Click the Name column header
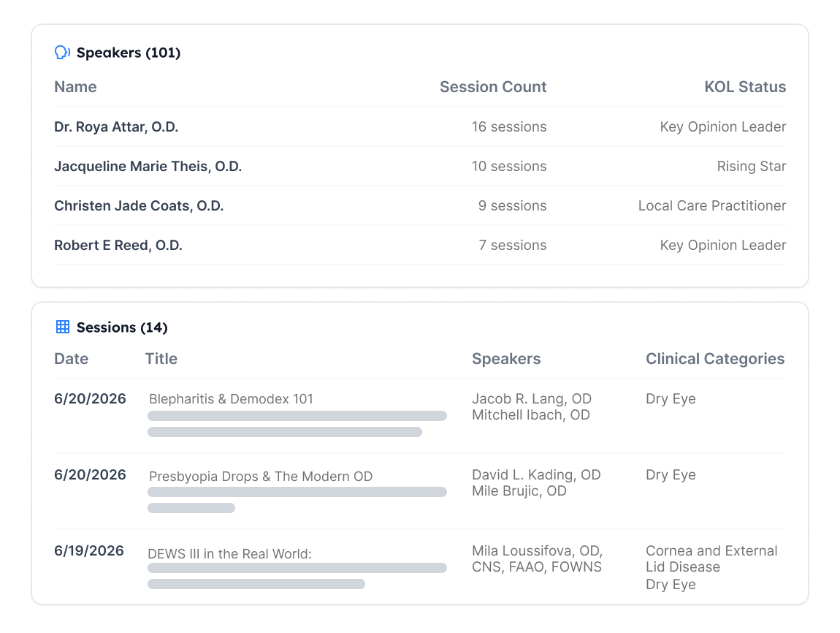840x633 pixels. 75,87
